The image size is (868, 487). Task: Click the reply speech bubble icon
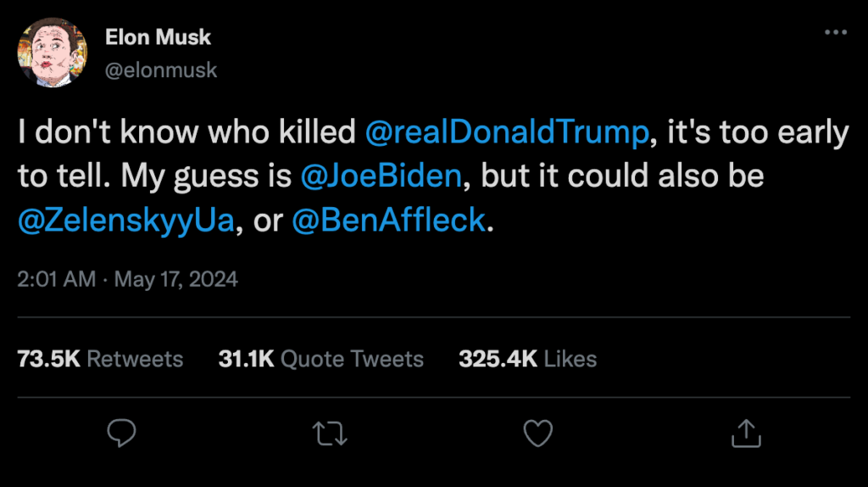click(x=121, y=433)
